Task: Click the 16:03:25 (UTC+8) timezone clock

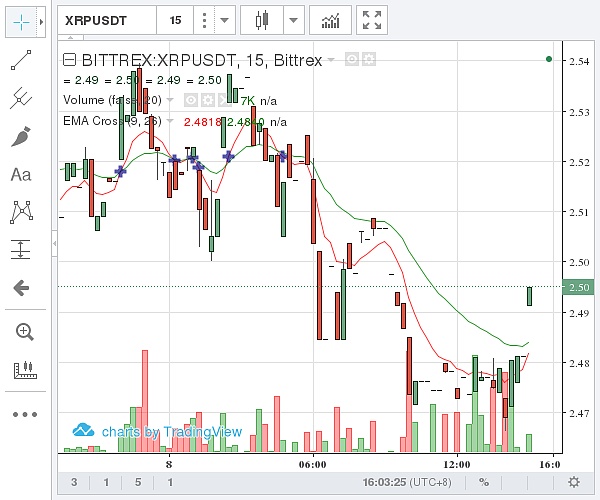Action: (407, 482)
